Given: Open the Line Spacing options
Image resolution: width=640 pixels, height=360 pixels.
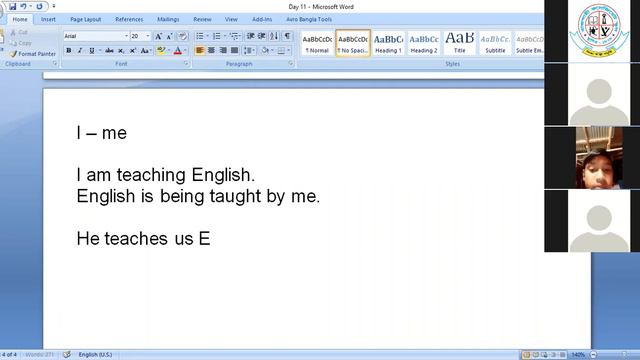Looking at the screenshot, I should [x=249, y=51].
